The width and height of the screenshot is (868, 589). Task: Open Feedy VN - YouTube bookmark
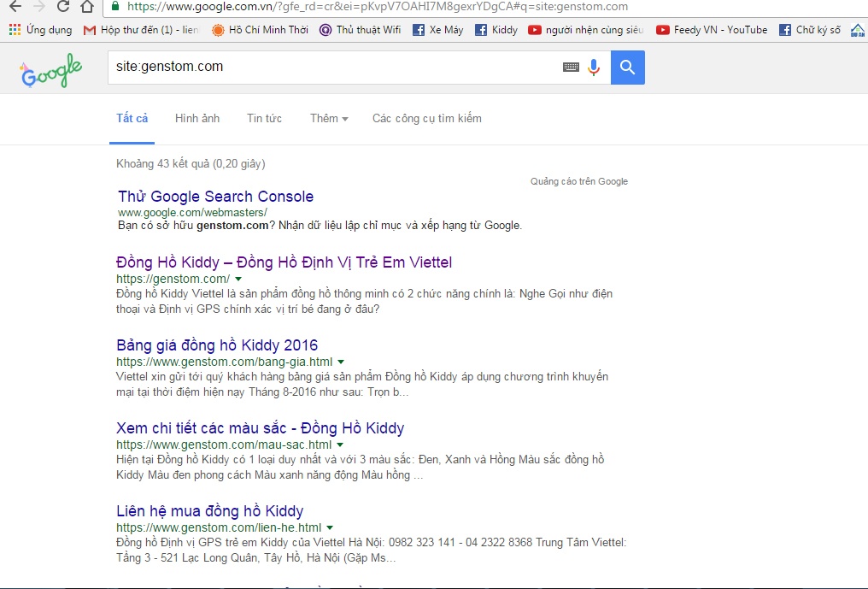coord(712,30)
